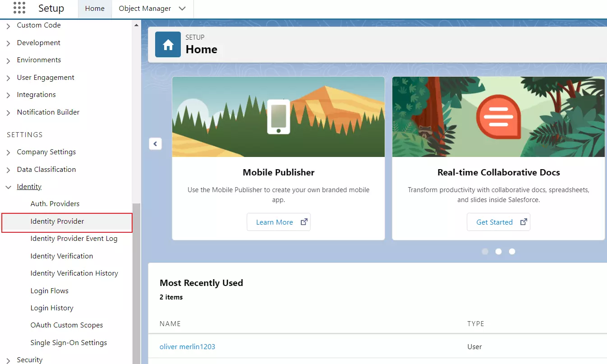This screenshot has height=364, width=607.
Task: Click Learn More for Mobile Publisher
Action: pos(274,221)
